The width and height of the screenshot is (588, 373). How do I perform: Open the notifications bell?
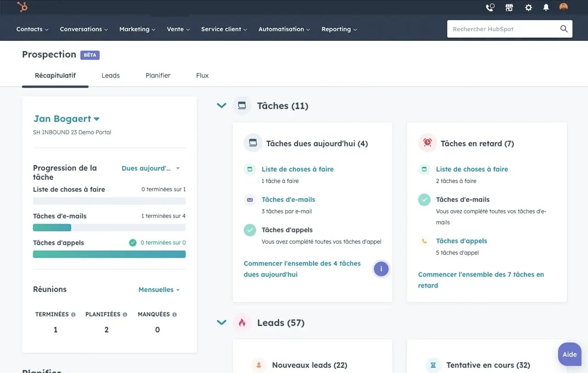click(546, 7)
